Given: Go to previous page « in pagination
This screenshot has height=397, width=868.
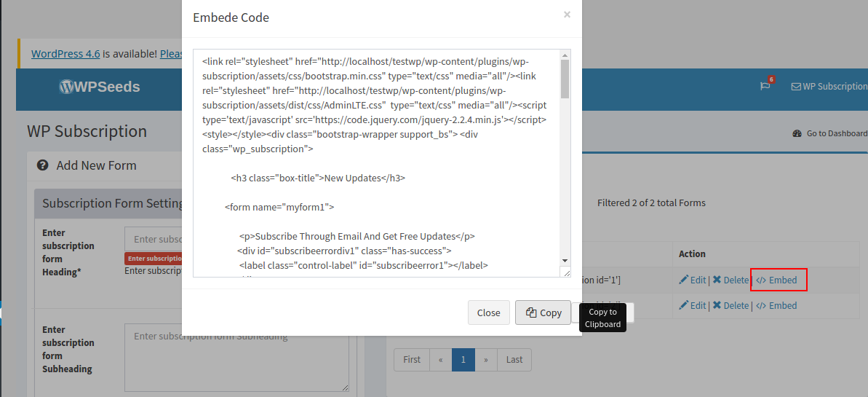Looking at the screenshot, I should coord(441,360).
